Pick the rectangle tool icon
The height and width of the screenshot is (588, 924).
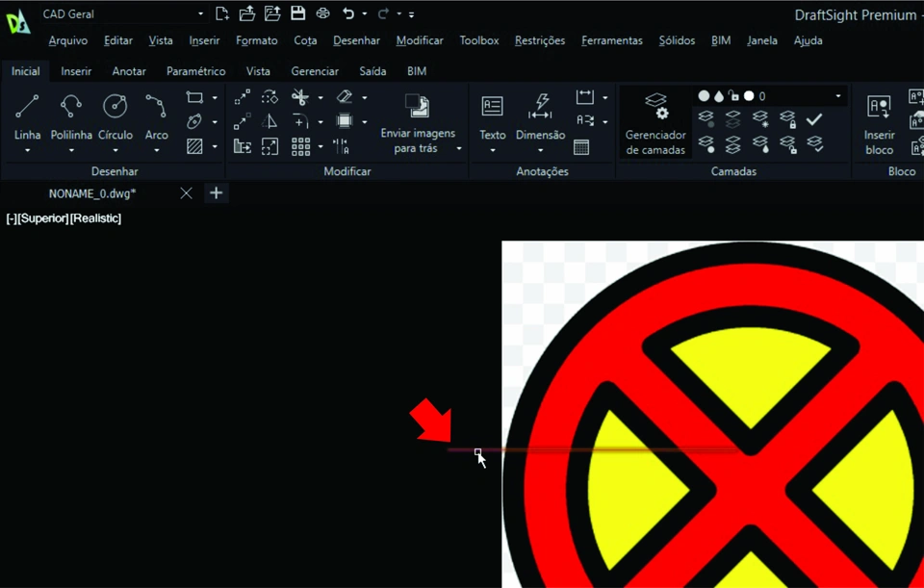pos(194,97)
